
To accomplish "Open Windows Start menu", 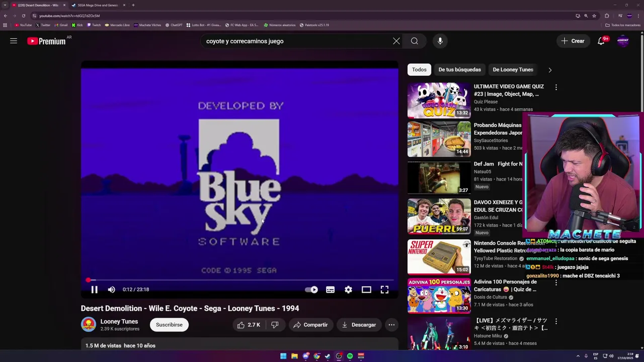I will click(x=283, y=356).
